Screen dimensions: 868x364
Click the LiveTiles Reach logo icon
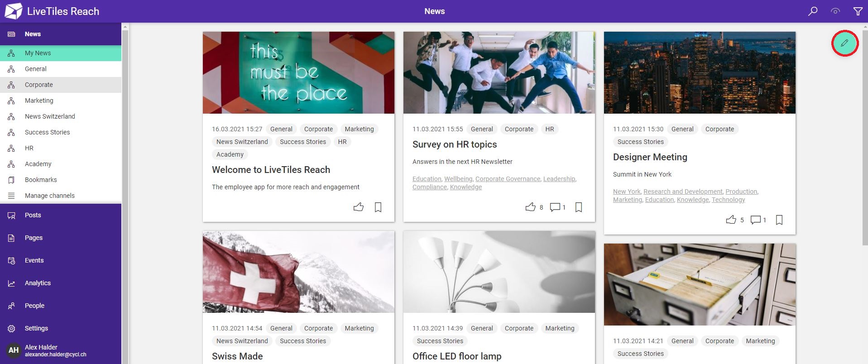(13, 11)
